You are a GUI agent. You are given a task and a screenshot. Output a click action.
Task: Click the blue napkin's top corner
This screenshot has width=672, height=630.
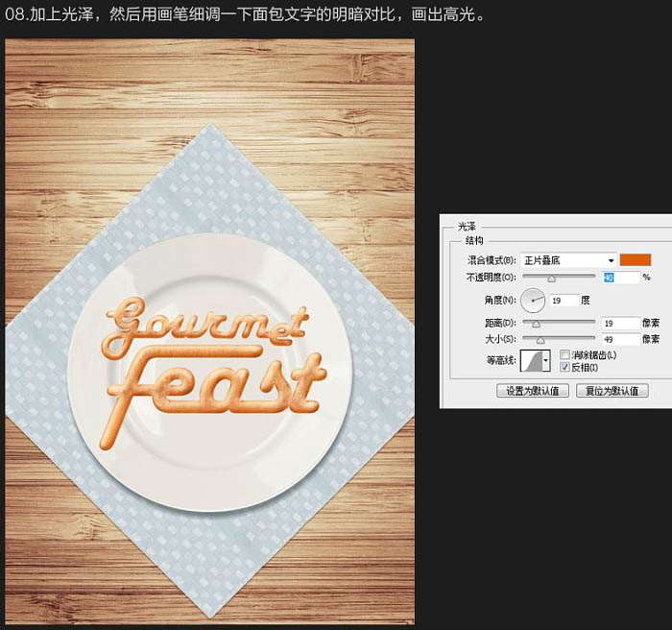point(210,129)
